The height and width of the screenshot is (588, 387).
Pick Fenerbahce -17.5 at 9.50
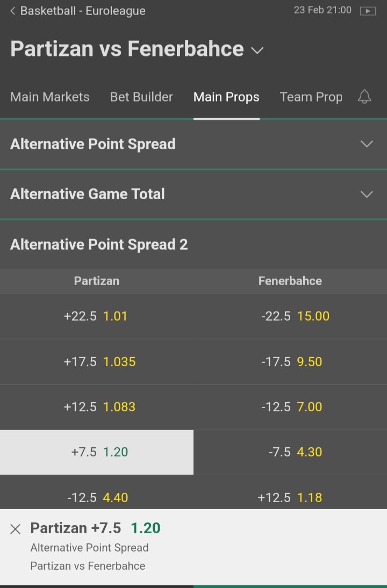click(290, 362)
